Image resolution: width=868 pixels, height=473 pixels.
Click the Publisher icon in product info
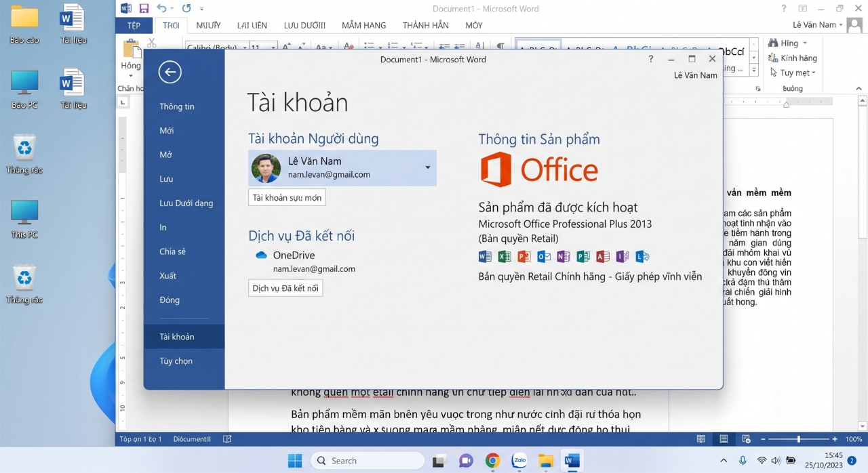point(583,257)
